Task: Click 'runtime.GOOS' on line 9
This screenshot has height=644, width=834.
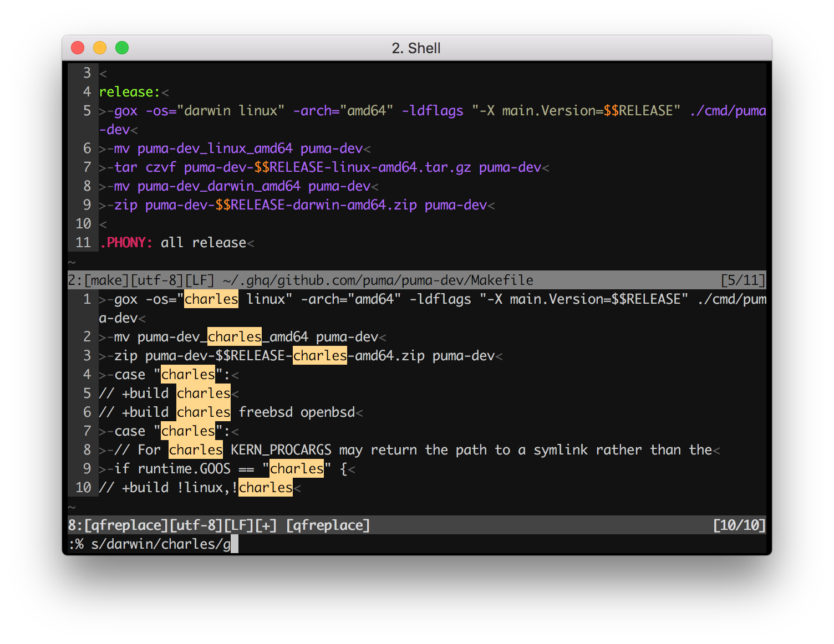Action: pos(184,469)
